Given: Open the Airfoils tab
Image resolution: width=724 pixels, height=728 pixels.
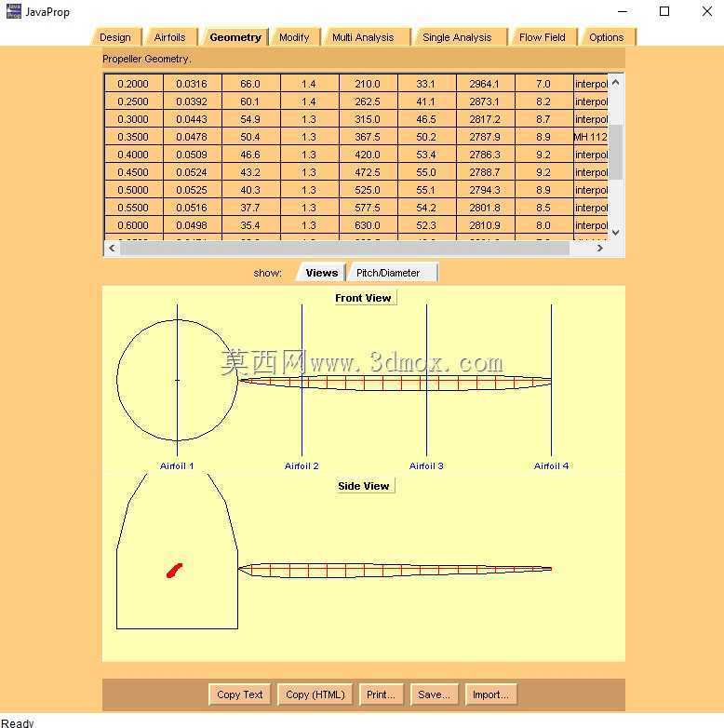Looking at the screenshot, I should (x=170, y=37).
